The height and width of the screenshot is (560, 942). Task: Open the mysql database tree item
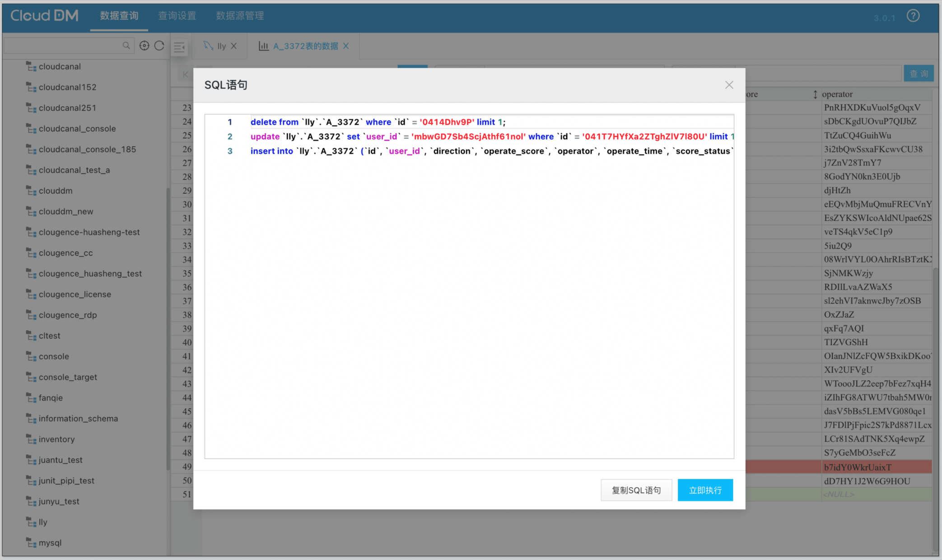[x=50, y=543]
